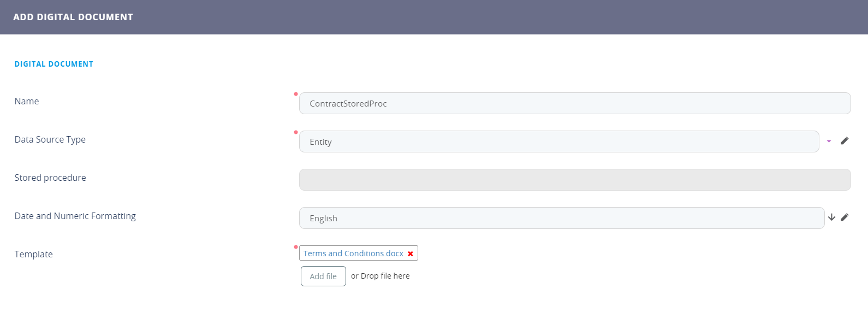Click the Date and Numeric Formatting label
This screenshot has height=330, width=868.
75,216
